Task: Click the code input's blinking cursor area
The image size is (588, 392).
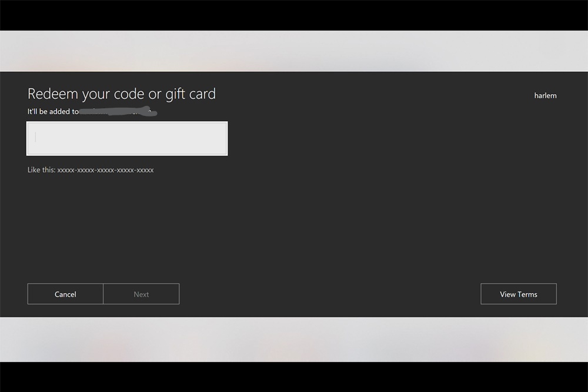Action: point(35,137)
